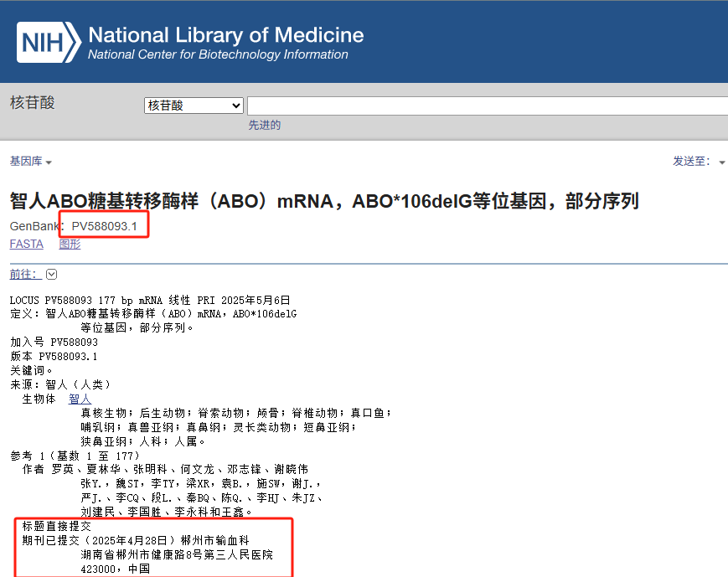
Task: Click the 标题直接提交 title line
Action: [58, 526]
